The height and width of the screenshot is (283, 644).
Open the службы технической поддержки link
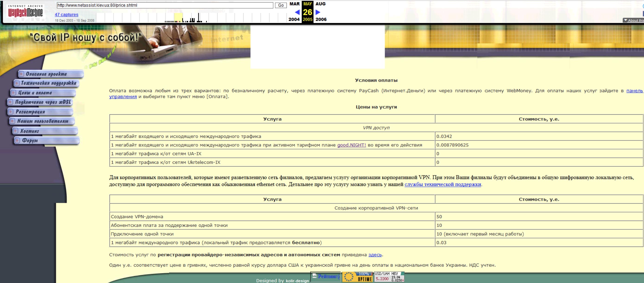coord(442,185)
